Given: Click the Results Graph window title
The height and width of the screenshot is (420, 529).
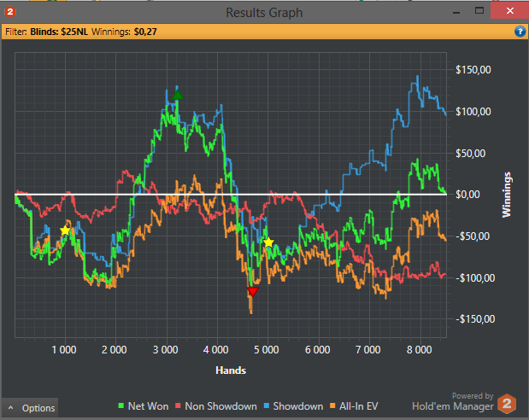Looking at the screenshot, I should (x=264, y=13).
